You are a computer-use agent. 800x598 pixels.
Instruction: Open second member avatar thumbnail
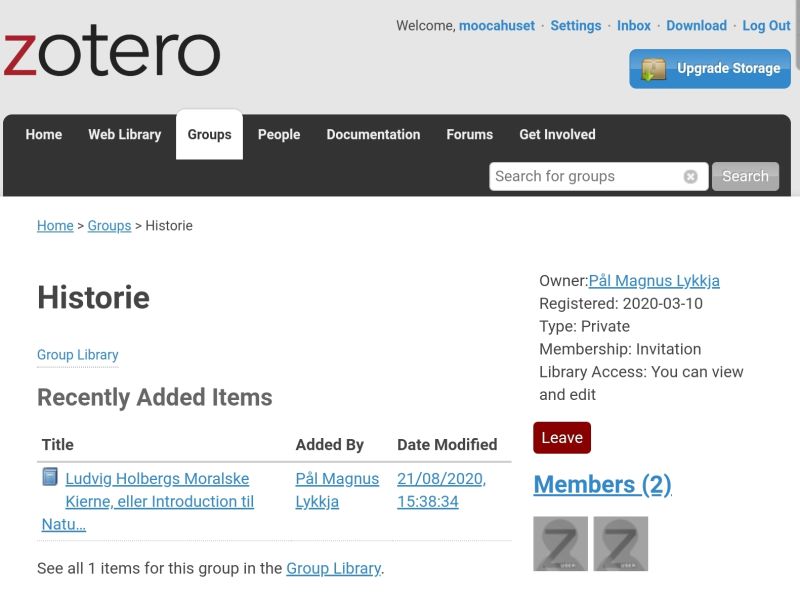tap(620, 543)
